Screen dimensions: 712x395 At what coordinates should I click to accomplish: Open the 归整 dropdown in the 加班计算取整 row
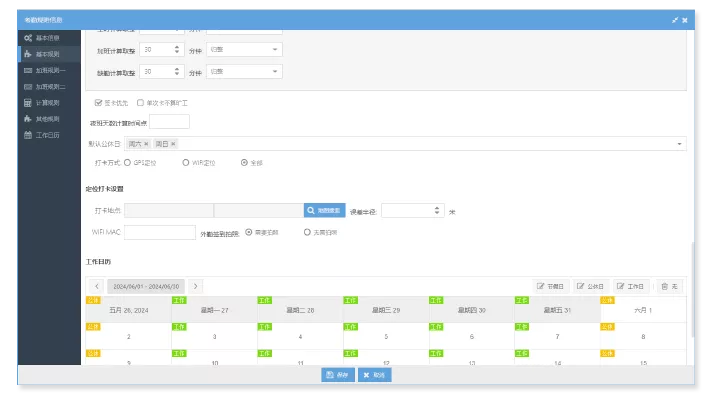(x=244, y=49)
